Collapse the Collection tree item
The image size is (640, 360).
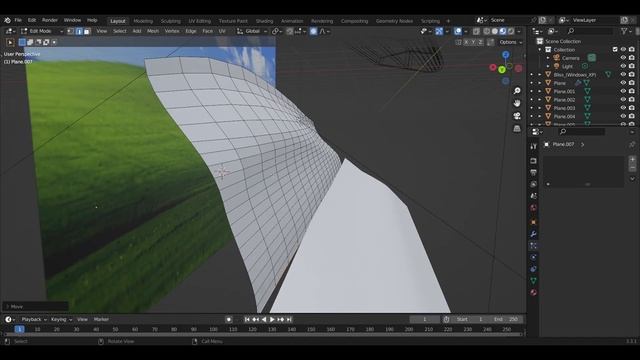click(540, 49)
